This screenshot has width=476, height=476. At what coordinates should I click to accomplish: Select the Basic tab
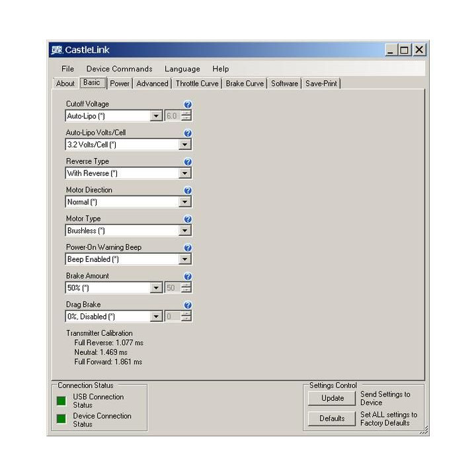point(92,83)
